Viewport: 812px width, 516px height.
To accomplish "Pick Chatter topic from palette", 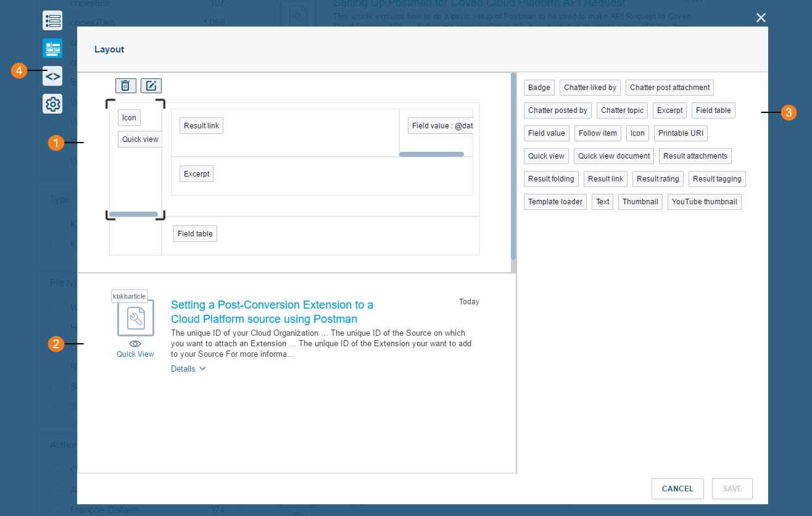I will tap(622, 110).
